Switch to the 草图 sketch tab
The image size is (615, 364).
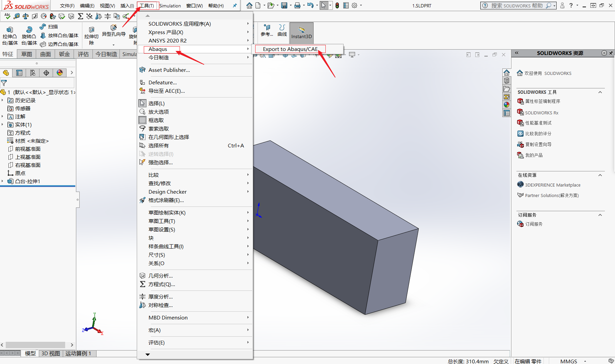pos(27,54)
